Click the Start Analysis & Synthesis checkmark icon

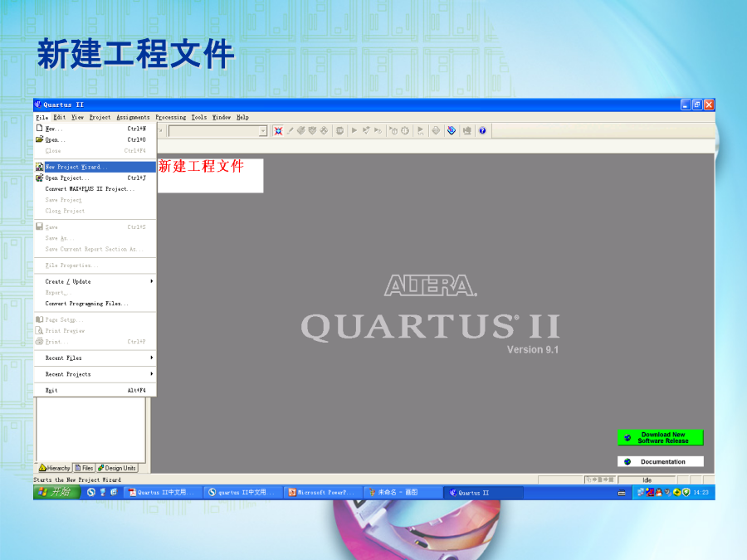pyautogui.click(x=366, y=131)
